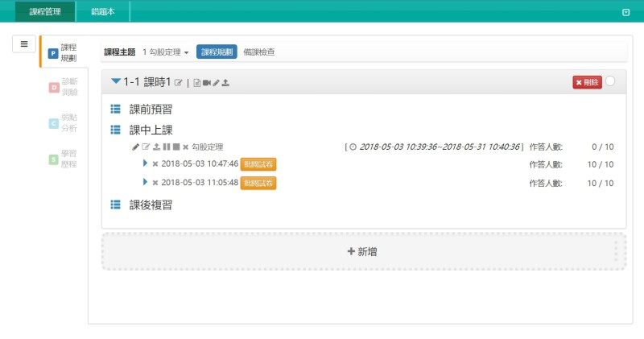Click the red 刪除 delete button

(x=587, y=82)
